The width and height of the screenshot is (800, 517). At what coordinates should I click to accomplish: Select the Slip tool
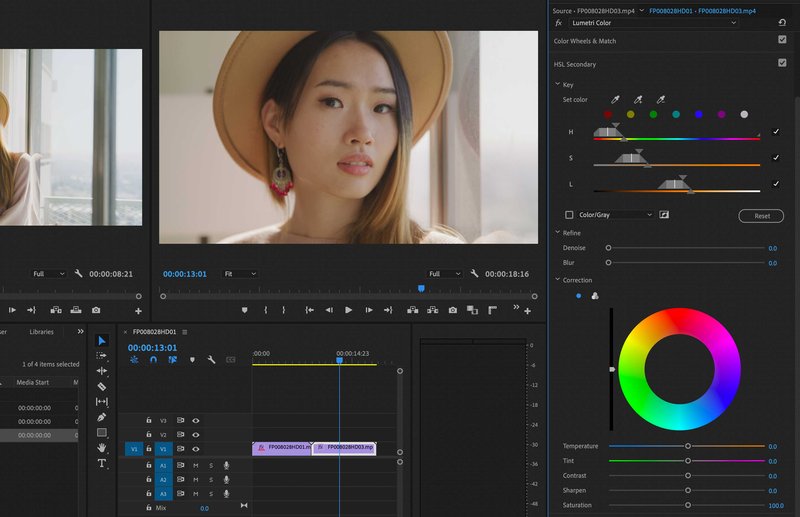click(x=102, y=402)
